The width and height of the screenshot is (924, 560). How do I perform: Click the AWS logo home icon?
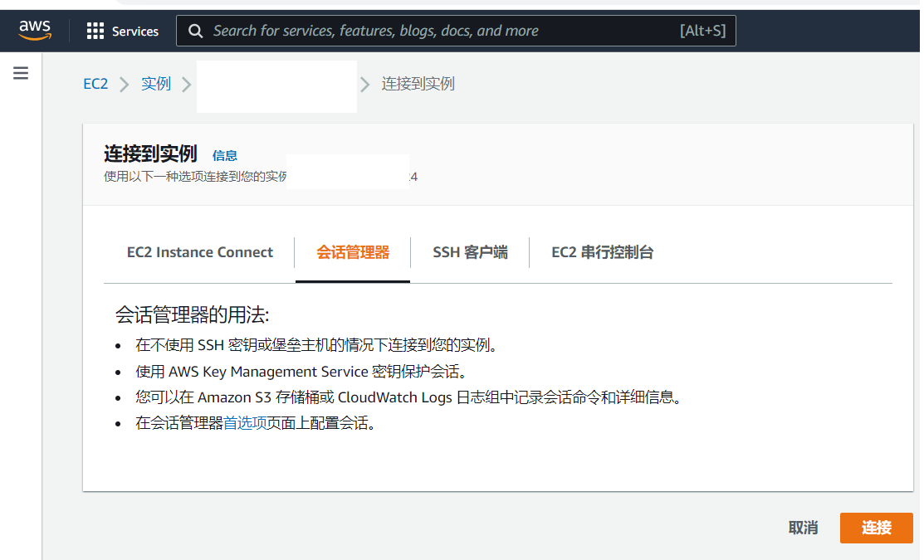[35, 30]
